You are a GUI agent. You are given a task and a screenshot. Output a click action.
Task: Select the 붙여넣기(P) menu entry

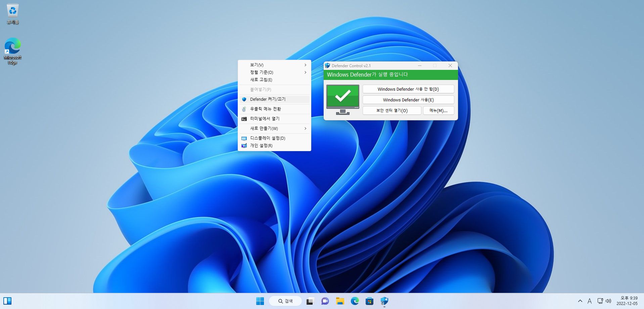pyautogui.click(x=274, y=90)
